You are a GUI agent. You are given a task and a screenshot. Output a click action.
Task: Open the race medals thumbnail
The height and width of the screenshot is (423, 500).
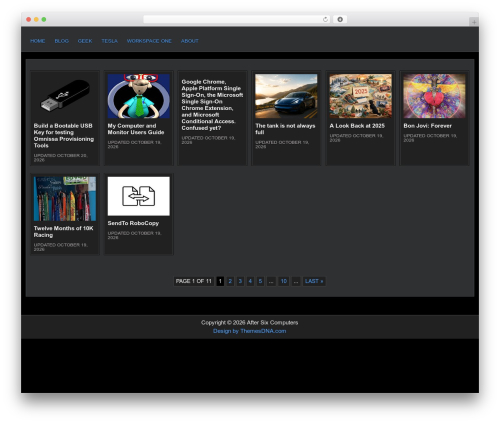pos(65,199)
